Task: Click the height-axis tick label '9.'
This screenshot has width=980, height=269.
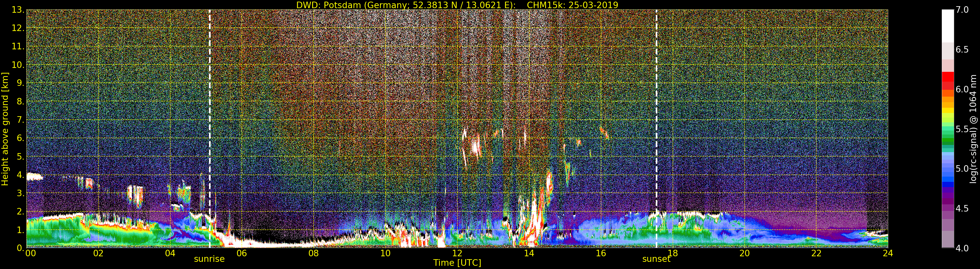Action: point(20,83)
